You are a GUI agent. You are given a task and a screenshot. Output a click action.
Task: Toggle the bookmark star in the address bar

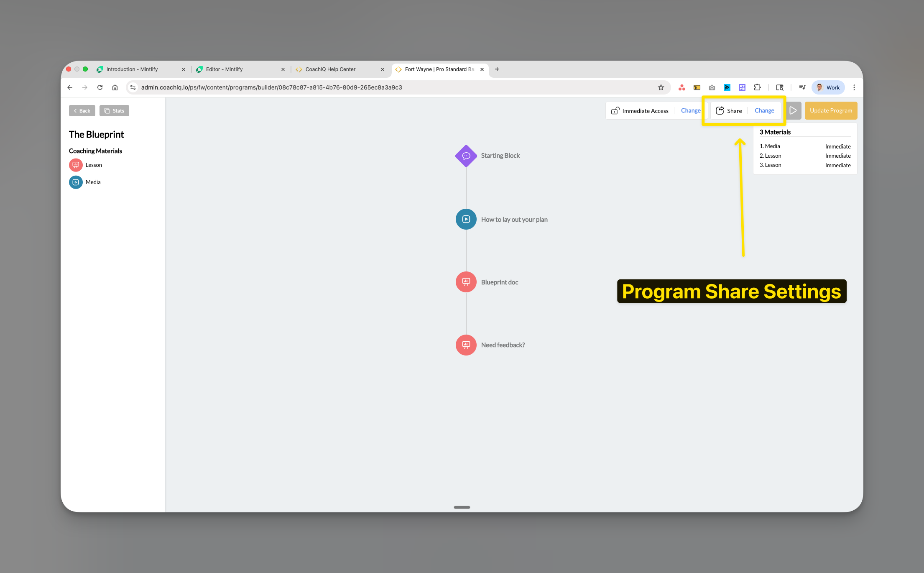pos(661,87)
